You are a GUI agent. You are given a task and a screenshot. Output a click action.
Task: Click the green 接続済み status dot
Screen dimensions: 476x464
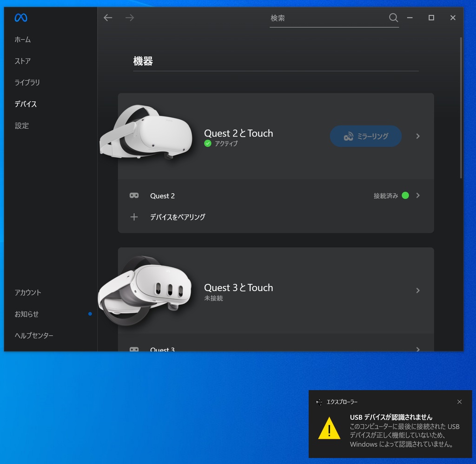[405, 195]
